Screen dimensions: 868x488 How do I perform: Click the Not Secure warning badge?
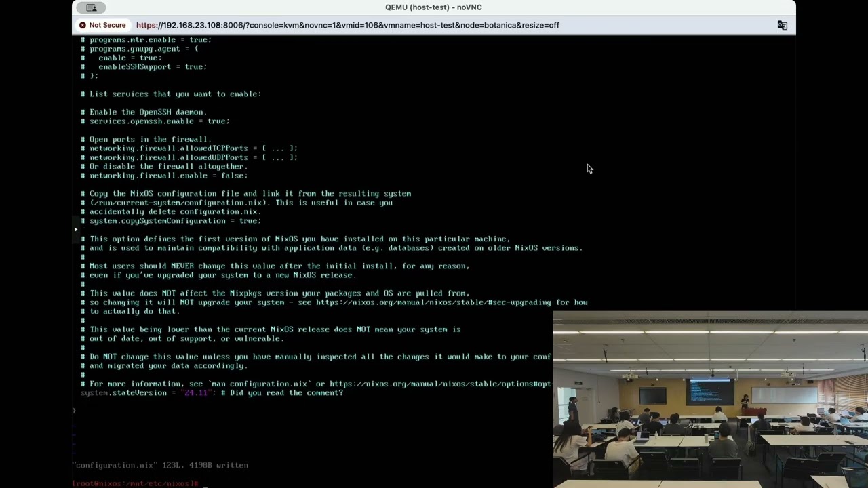102,25
